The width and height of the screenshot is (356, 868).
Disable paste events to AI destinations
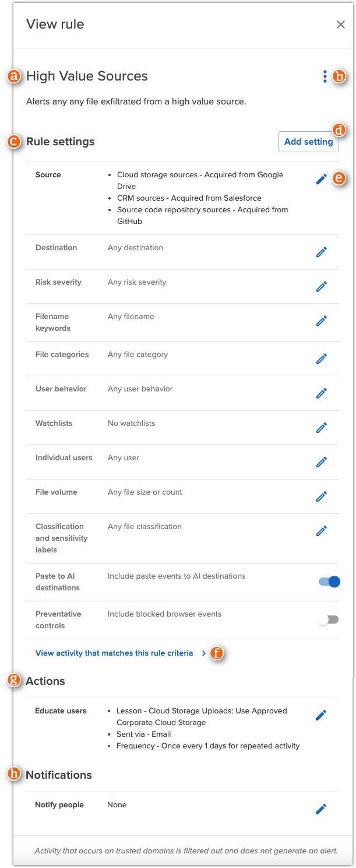pos(327,582)
